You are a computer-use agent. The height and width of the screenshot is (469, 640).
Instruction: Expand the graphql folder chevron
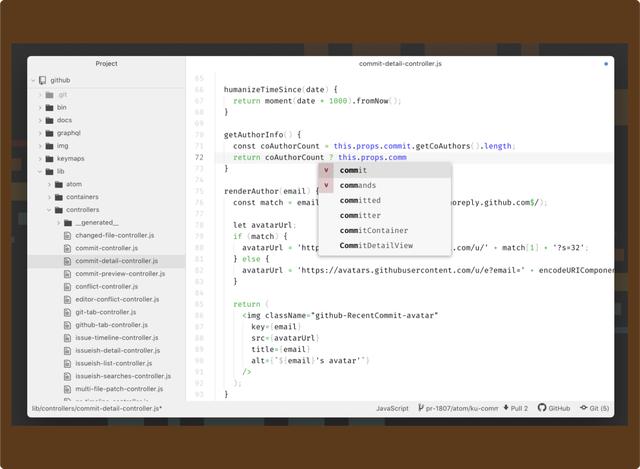(x=40, y=133)
